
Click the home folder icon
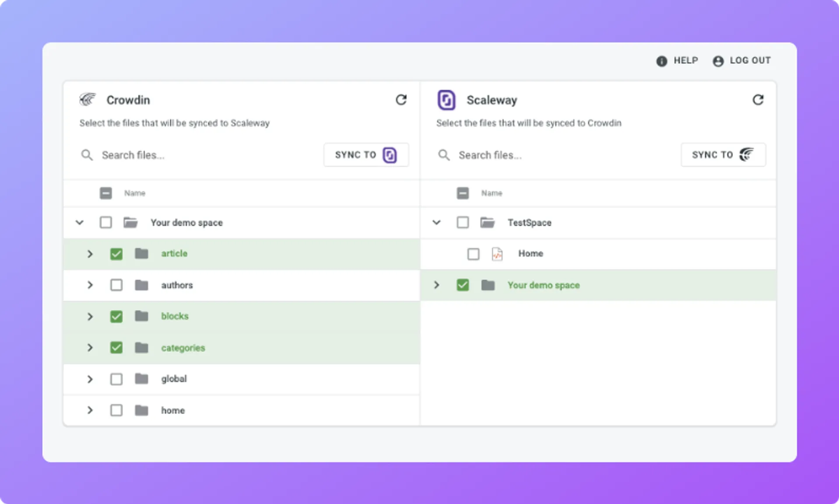[x=142, y=410]
